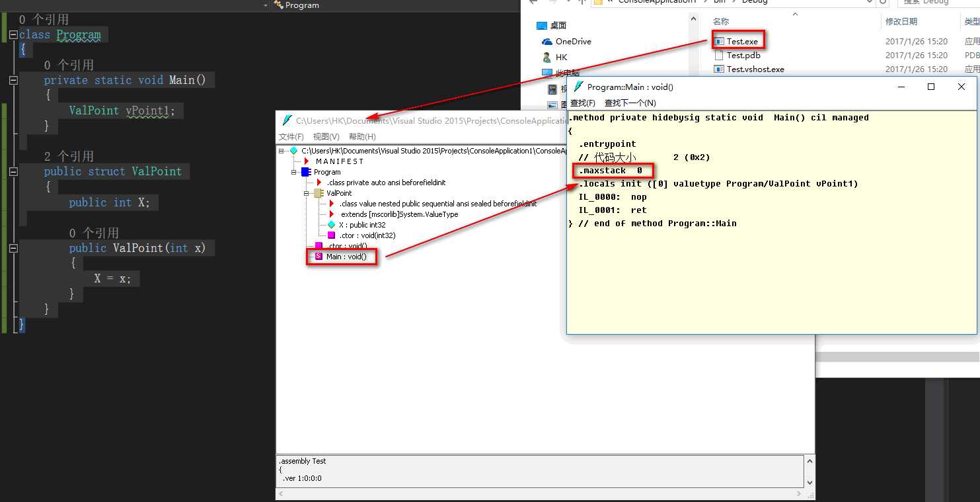This screenshot has width=980, height=502.
Task: Click the Test.vshost.exe file icon
Action: pyautogui.click(x=719, y=69)
